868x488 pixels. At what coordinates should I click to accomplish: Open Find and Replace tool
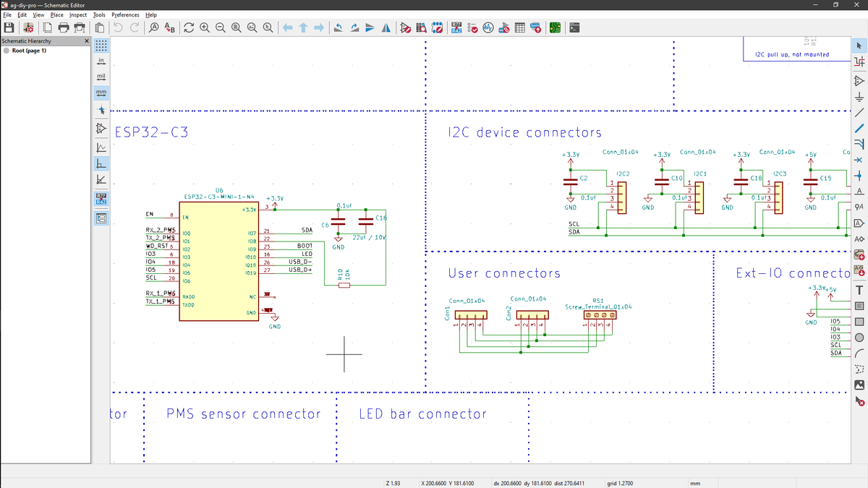[170, 27]
